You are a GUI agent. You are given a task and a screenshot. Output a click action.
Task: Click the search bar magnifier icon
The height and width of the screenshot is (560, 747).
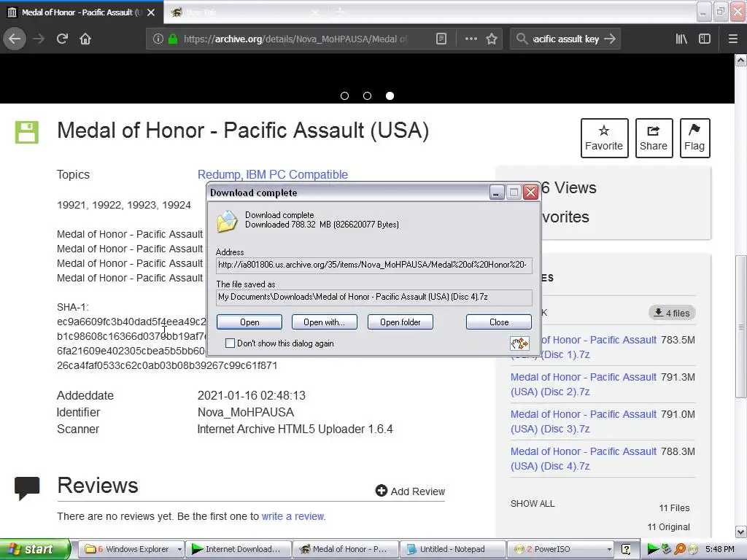[x=522, y=39]
